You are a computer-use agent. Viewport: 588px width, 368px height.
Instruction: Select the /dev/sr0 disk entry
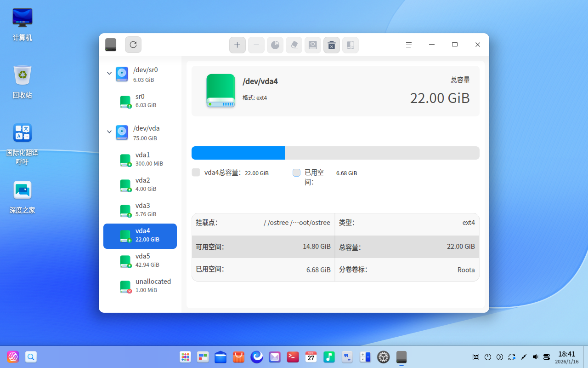pyautogui.click(x=140, y=74)
